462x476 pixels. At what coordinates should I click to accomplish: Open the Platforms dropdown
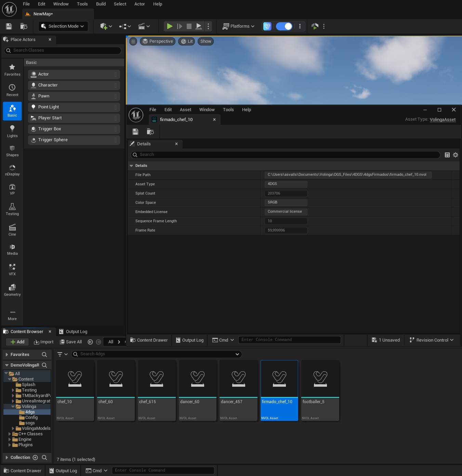pyautogui.click(x=238, y=26)
